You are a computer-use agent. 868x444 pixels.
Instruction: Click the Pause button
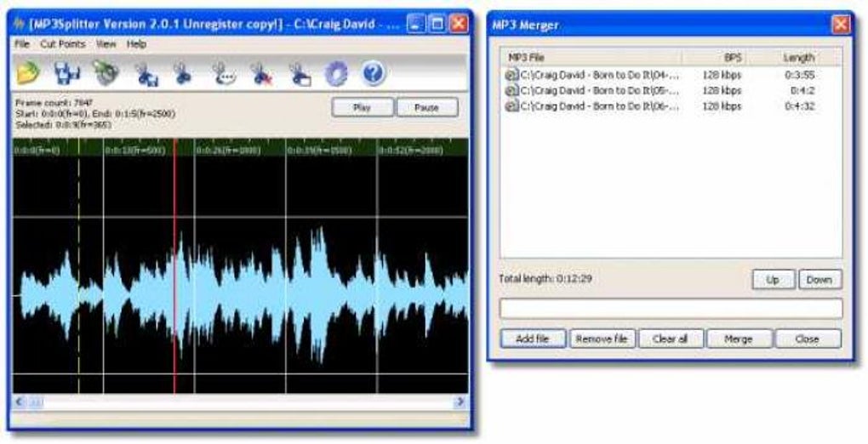(x=427, y=107)
